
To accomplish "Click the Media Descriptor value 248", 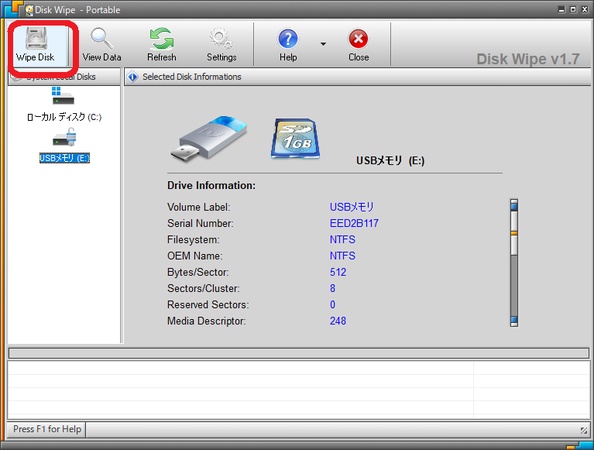I will coord(338,321).
